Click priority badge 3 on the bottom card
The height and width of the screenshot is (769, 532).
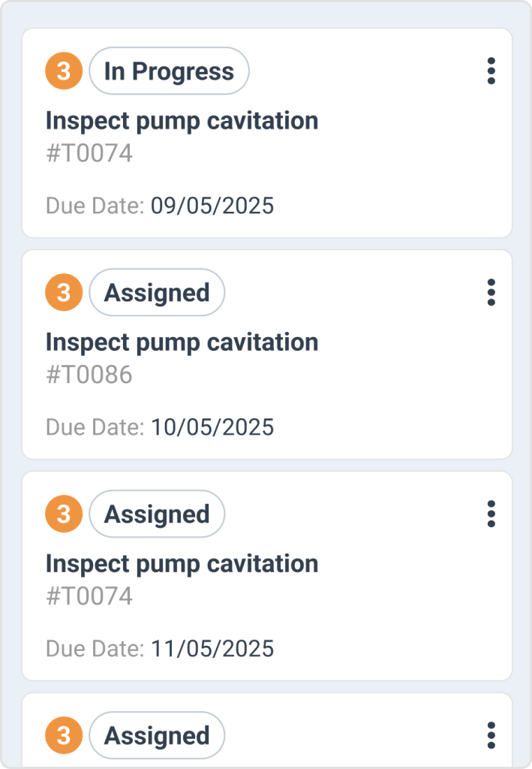pos(63,734)
